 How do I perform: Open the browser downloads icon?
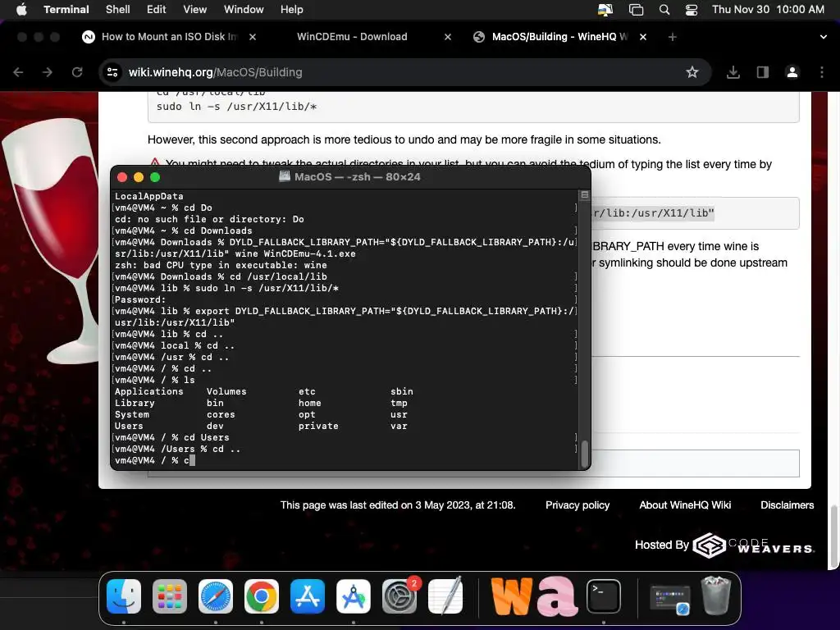733,72
